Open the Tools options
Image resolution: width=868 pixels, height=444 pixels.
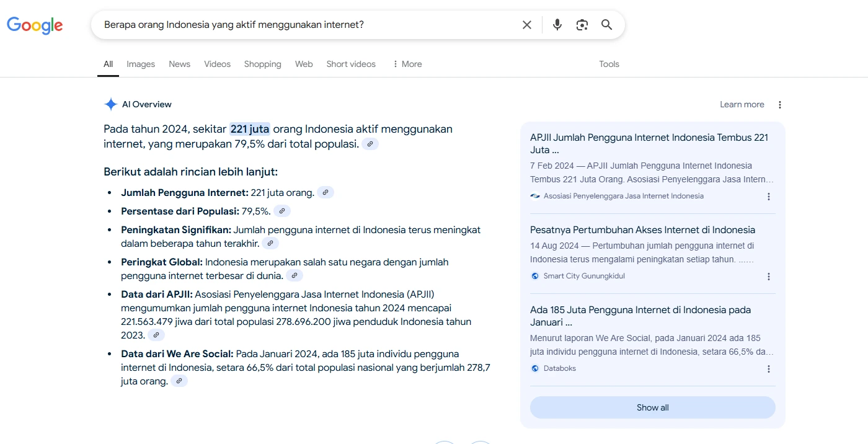click(609, 64)
